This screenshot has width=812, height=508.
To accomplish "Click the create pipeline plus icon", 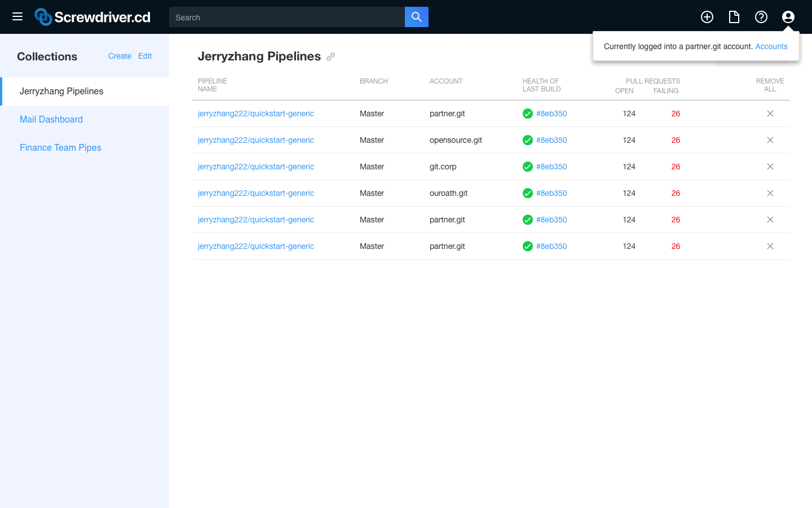I will [x=707, y=17].
